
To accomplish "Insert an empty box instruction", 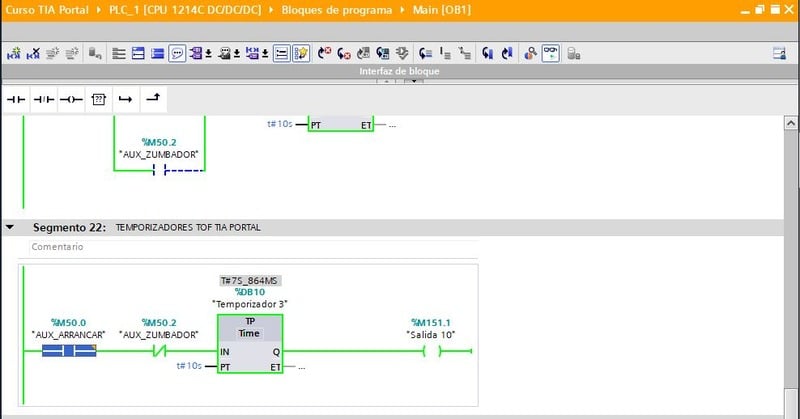I will [98, 100].
